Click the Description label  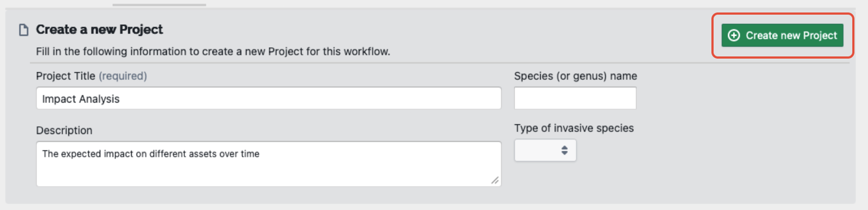pyautogui.click(x=64, y=130)
